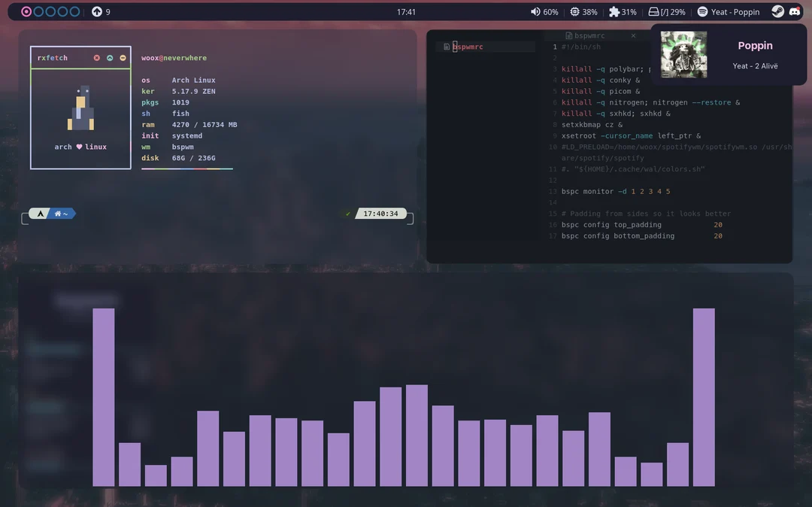Open Discord from the system tray
This screenshot has height=507, width=812.
(x=798, y=11)
